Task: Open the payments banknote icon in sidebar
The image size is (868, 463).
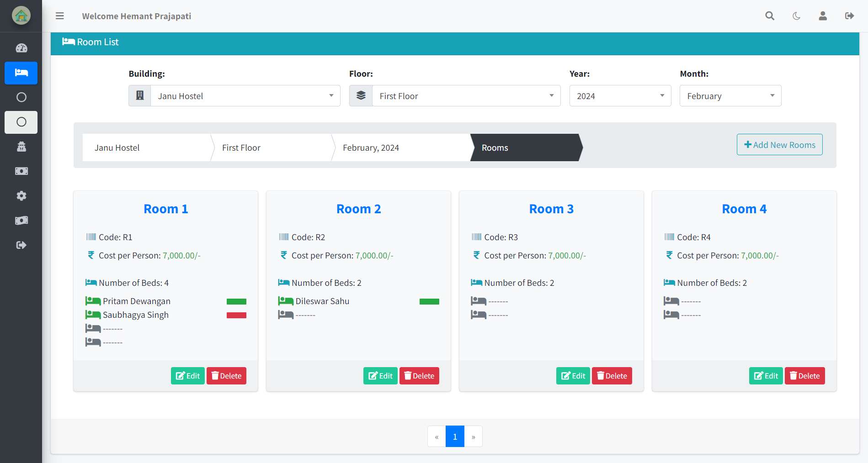Action: pyautogui.click(x=21, y=171)
